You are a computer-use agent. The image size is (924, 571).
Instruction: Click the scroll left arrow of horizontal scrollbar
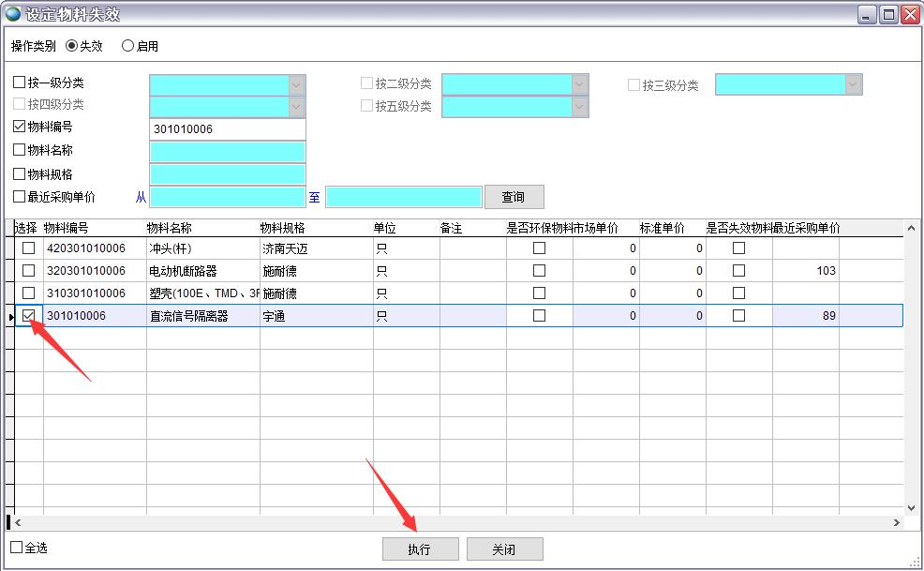coord(18,522)
